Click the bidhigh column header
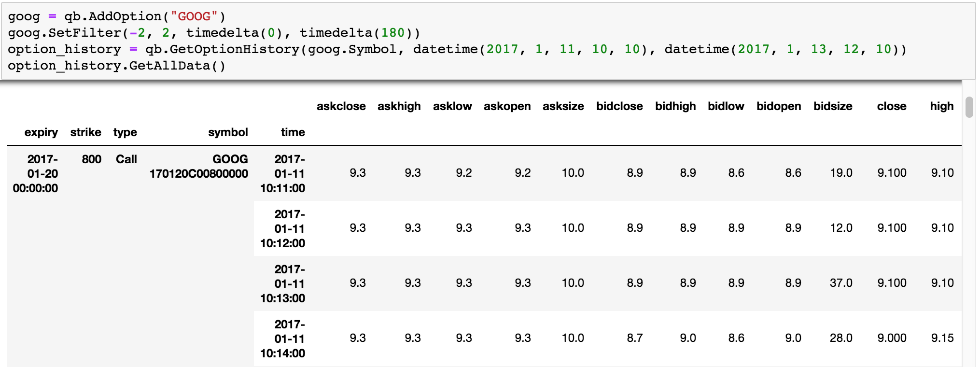 [675, 106]
